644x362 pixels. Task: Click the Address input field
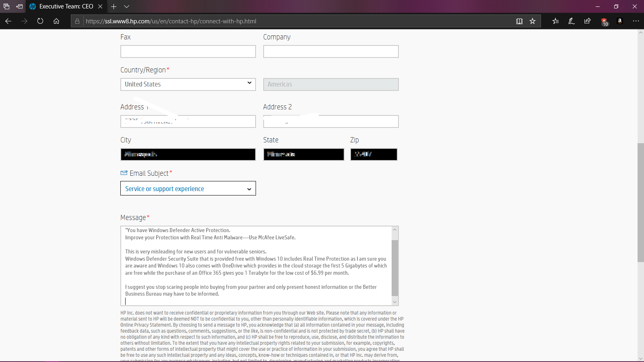tap(188, 121)
